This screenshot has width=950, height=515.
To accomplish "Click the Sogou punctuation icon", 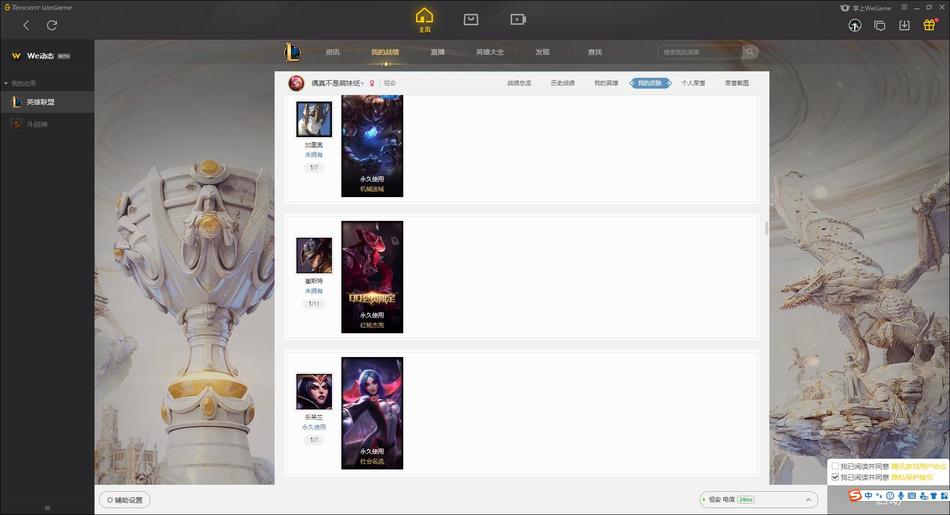I will pyautogui.click(x=879, y=496).
